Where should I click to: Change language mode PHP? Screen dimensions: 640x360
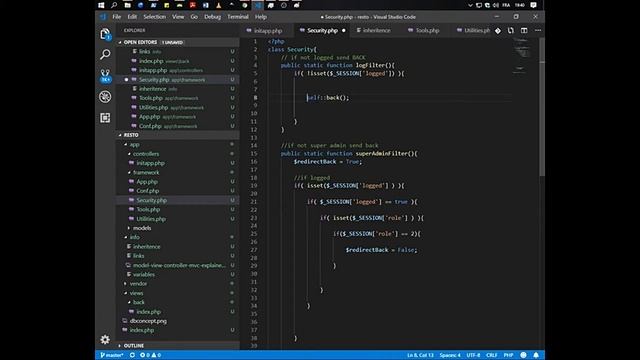click(x=508, y=355)
